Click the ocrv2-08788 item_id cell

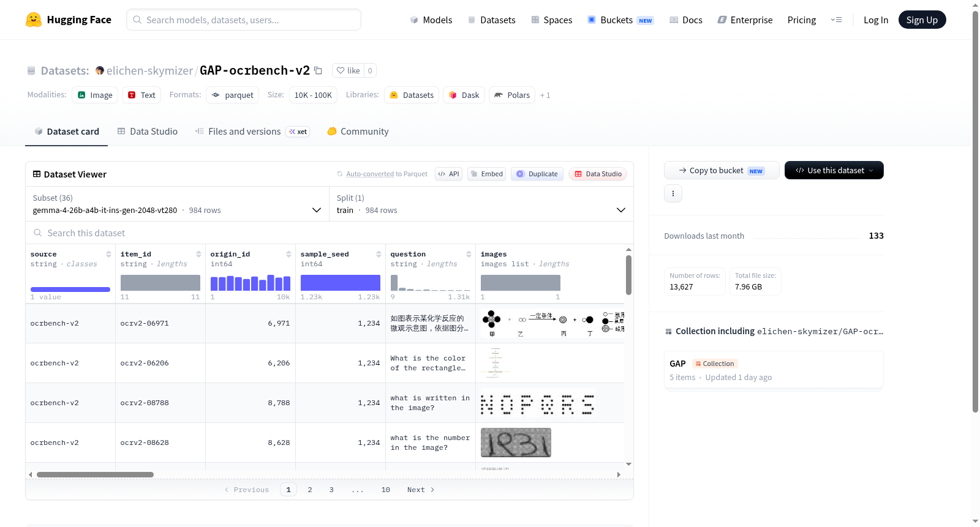160,403
